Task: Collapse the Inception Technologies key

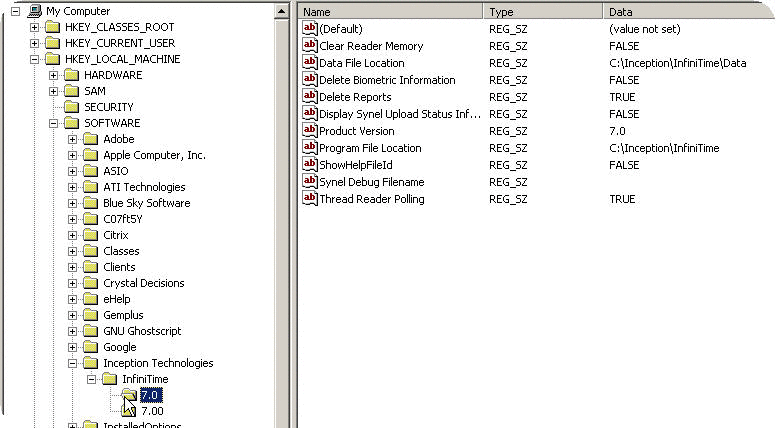Action: point(73,363)
